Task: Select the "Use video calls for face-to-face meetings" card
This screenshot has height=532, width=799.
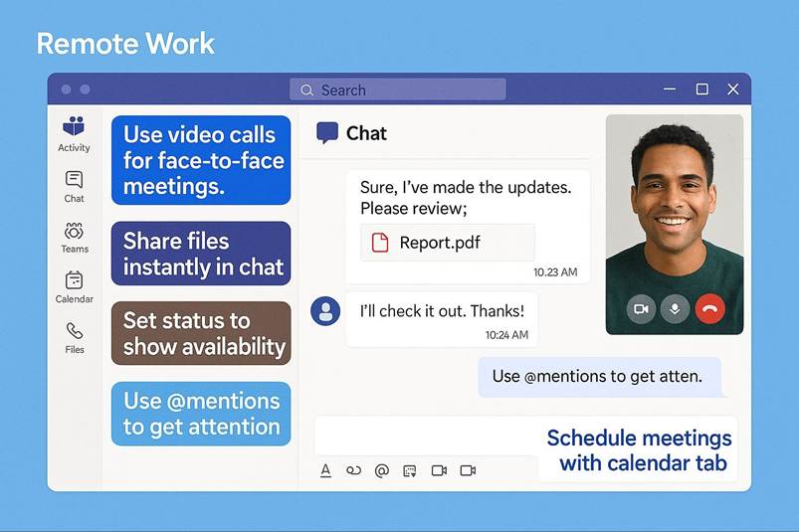Action: pos(201,160)
